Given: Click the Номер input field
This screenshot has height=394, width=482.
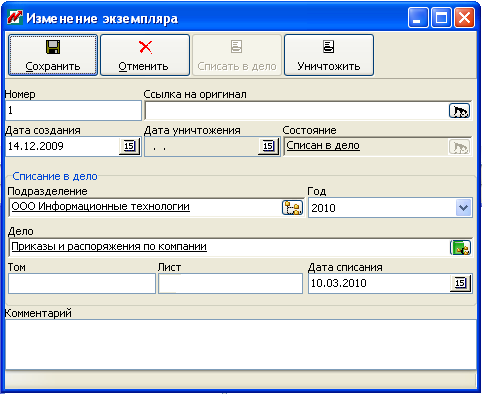Looking at the screenshot, I should 74,111.
